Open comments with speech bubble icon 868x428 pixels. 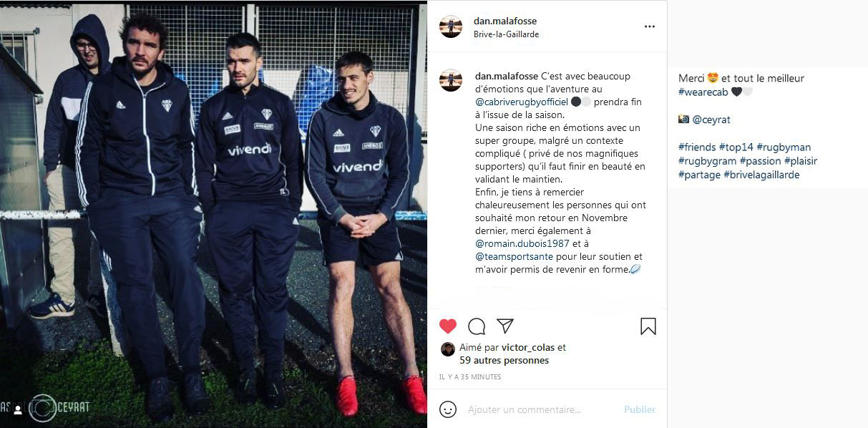477,326
